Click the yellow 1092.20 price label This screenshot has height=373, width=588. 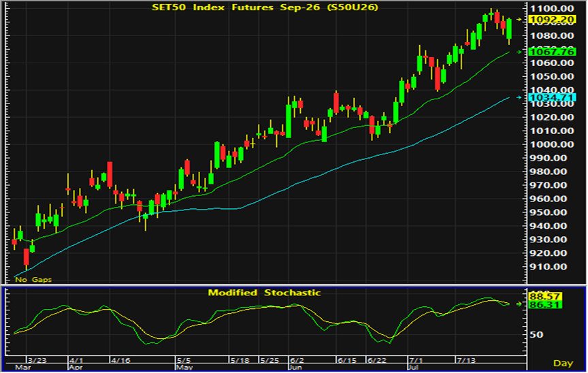click(x=552, y=20)
